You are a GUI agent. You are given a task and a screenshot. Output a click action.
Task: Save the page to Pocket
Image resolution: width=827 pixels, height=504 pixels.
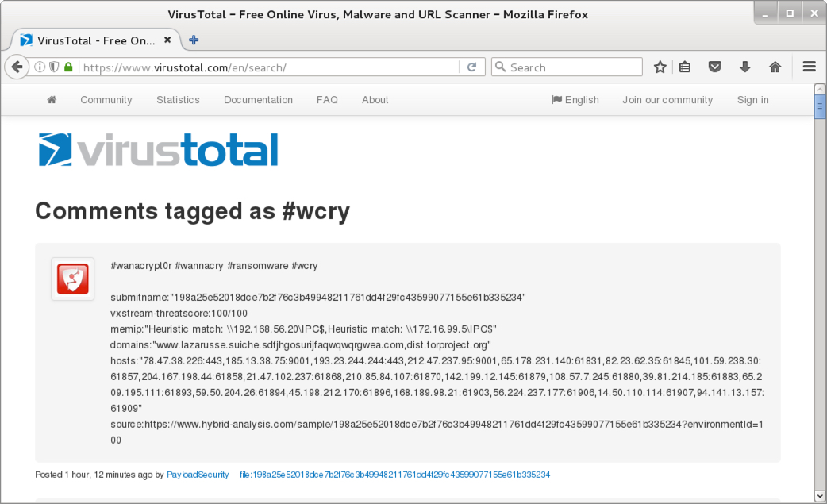tap(714, 67)
